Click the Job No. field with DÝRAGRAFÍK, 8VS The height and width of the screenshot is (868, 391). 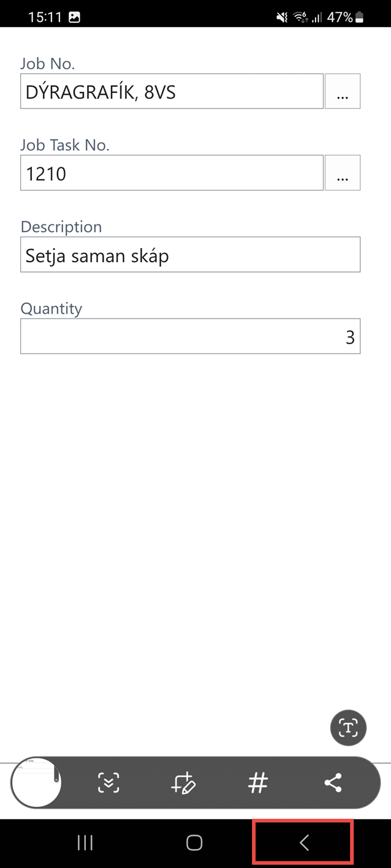[x=172, y=92]
